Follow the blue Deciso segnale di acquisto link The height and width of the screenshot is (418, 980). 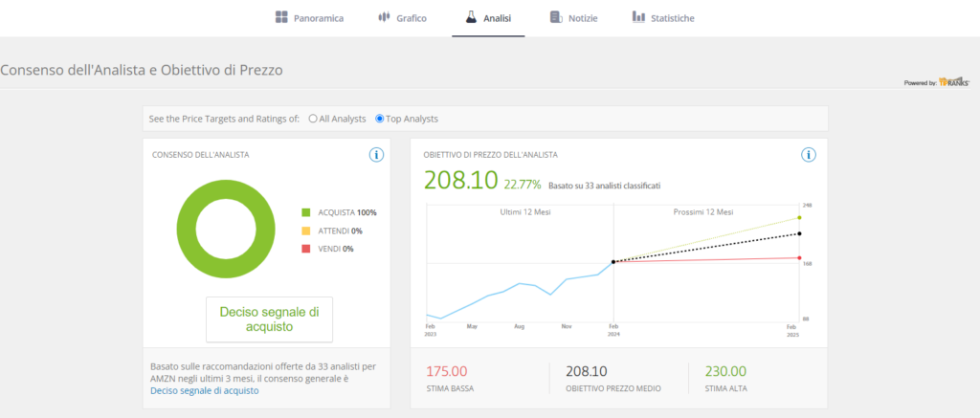(x=205, y=390)
